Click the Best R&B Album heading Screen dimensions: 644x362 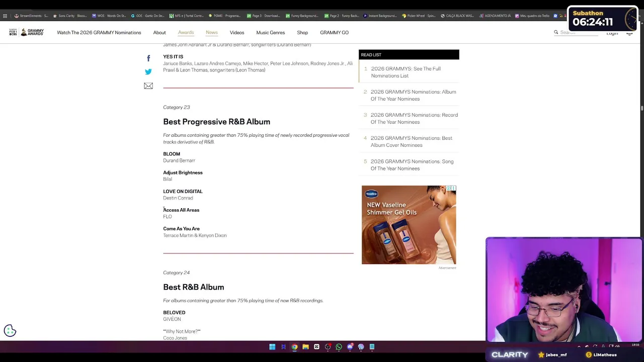[193, 287]
